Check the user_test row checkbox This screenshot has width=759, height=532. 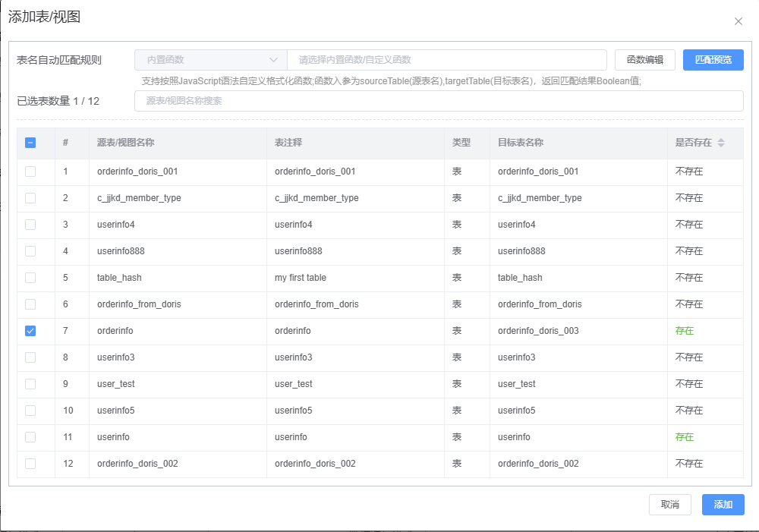(x=31, y=384)
